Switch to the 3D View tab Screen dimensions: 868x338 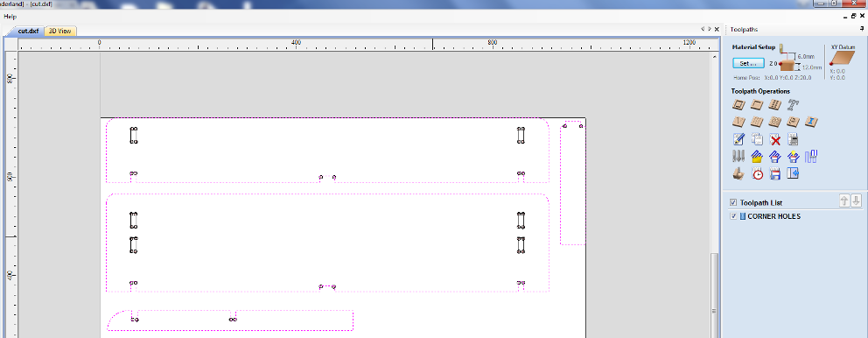tap(59, 31)
